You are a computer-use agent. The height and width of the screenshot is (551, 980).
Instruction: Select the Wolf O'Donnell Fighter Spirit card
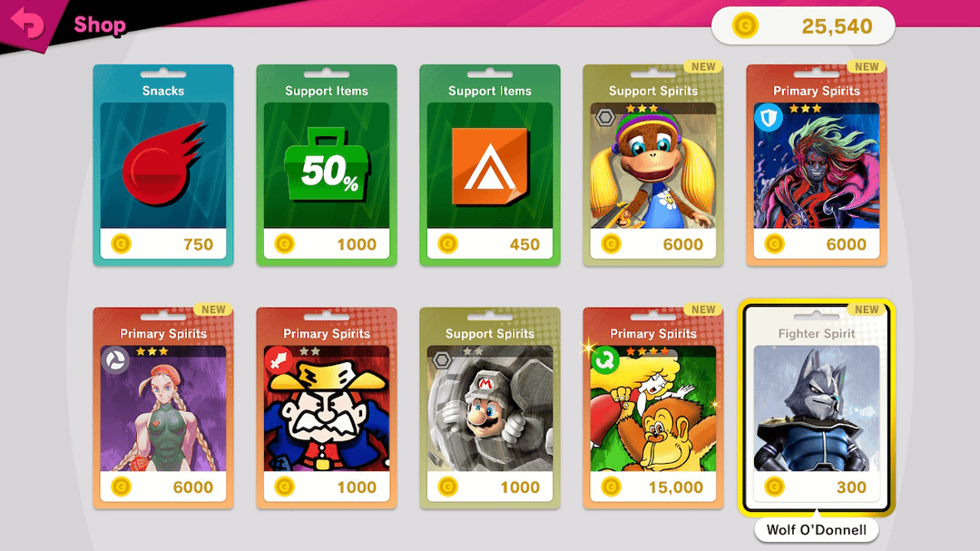point(817,408)
